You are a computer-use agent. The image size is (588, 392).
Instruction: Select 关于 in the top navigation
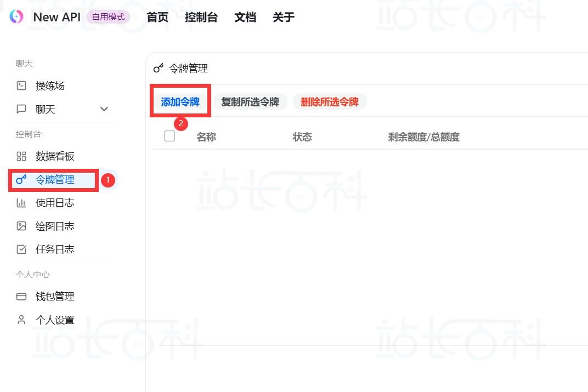coord(284,17)
